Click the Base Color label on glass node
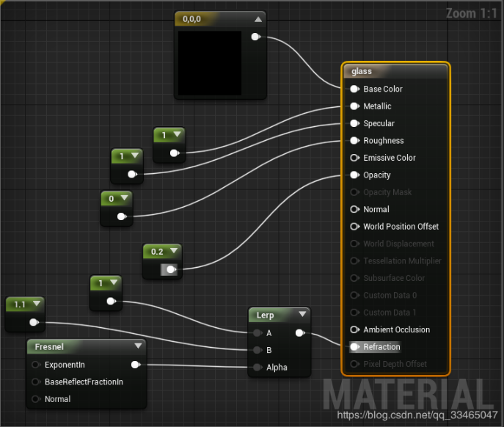 383,89
